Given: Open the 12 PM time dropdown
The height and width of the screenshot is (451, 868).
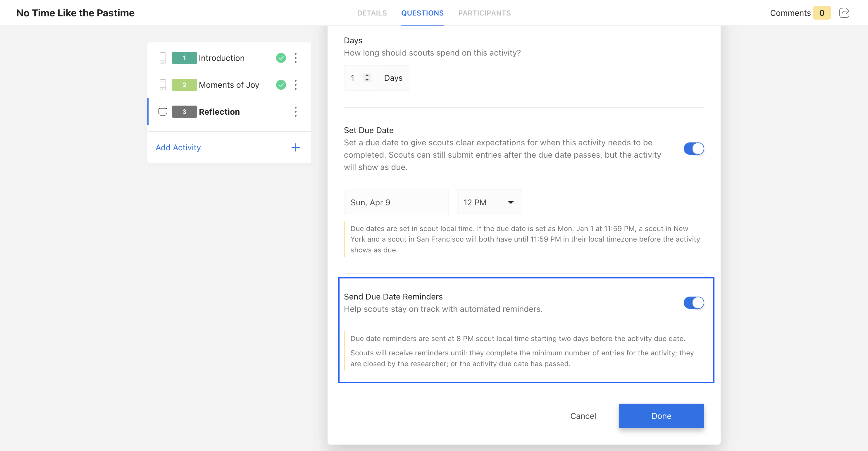Looking at the screenshot, I should click(489, 203).
